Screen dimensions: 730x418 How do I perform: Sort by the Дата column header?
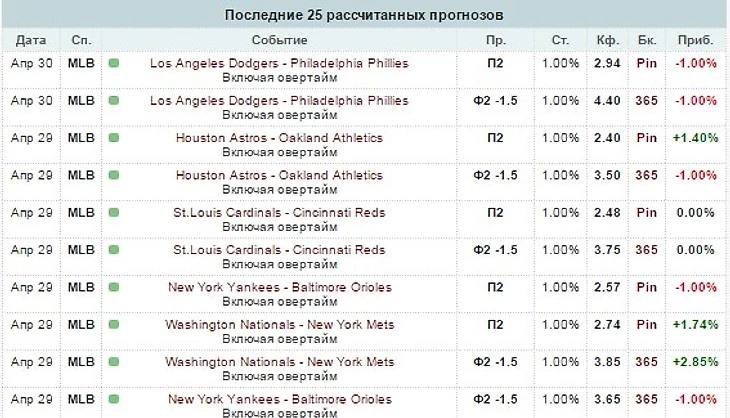coord(30,40)
